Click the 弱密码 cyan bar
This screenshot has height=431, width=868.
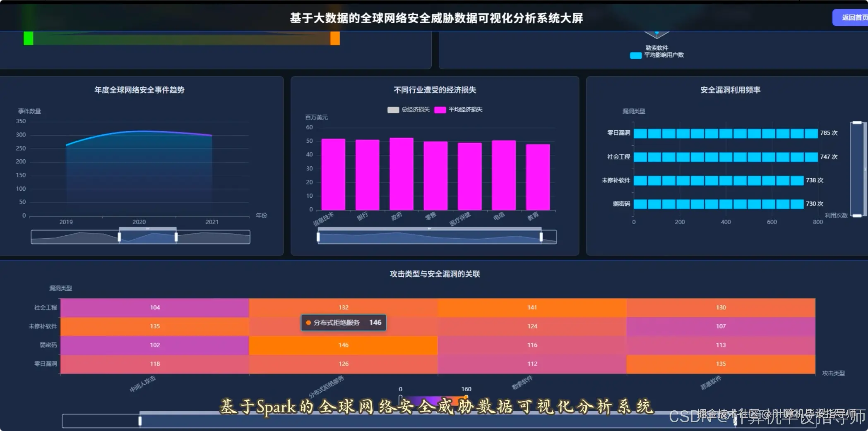(x=719, y=204)
